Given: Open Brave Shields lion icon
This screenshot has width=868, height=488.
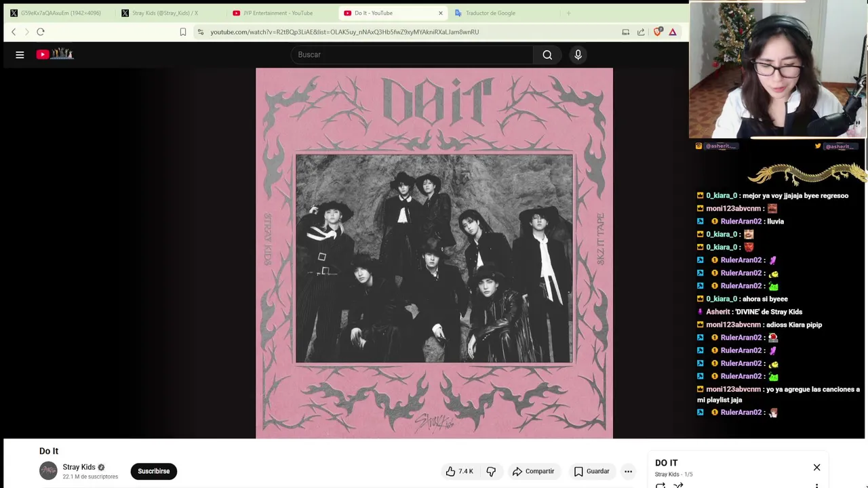Looking at the screenshot, I should click(657, 32).
